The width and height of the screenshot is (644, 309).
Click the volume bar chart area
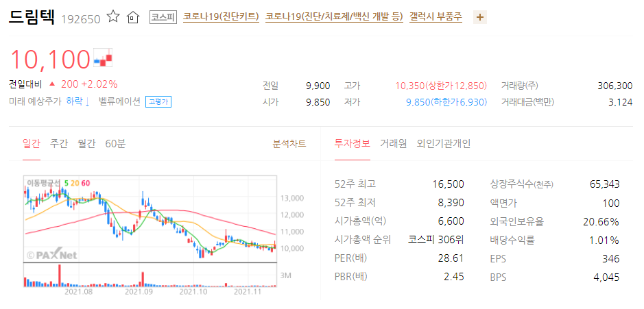click(150, 275)
